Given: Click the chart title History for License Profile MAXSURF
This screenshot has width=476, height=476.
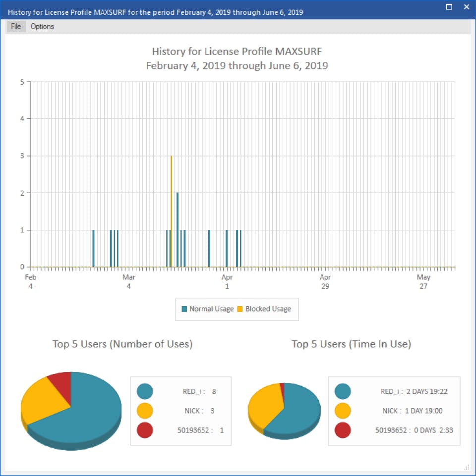Looking at the screenshot, I should coord(237,52).
